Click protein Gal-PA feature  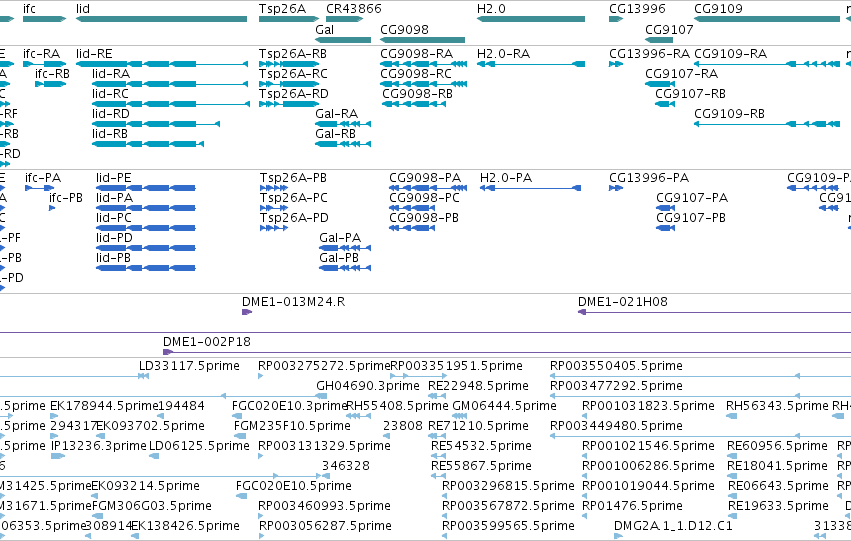(x=345, y=249)
